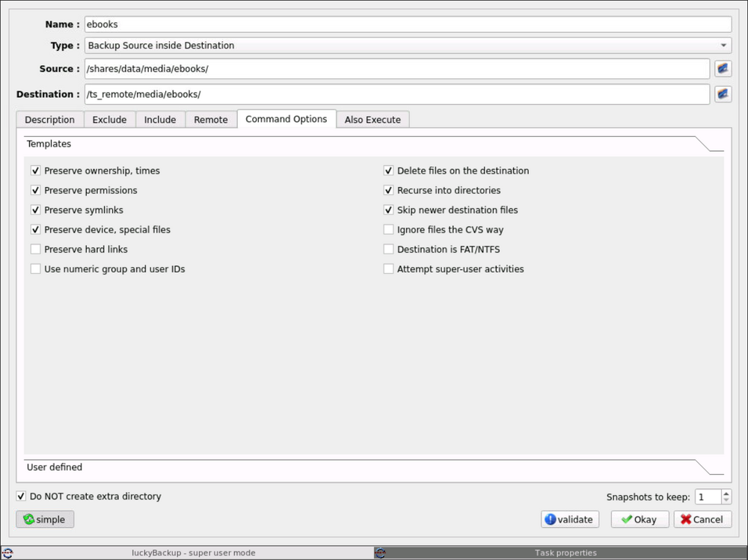Uncheck Preserve symlinks

[x=36, y=210]
